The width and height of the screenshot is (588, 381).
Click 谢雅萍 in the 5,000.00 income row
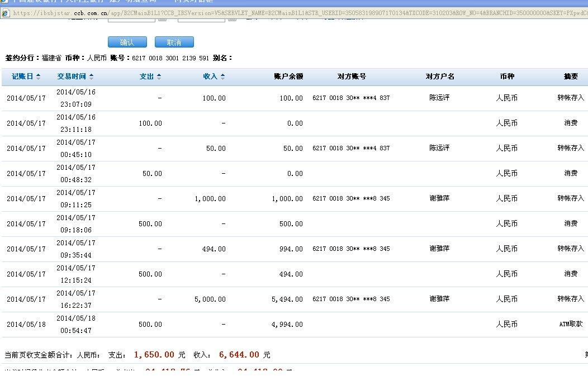(439, 299)
